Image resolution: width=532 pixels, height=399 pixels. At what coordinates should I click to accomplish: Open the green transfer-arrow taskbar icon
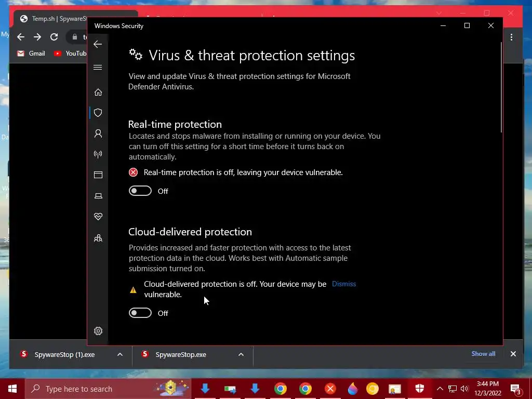230,389
